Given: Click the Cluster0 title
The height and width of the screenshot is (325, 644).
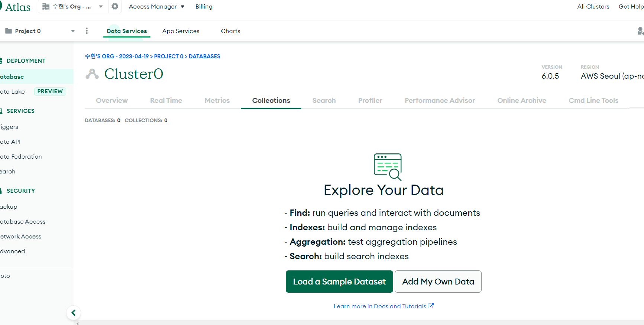Looking at the screenshot, I should [x=133, y=74].
